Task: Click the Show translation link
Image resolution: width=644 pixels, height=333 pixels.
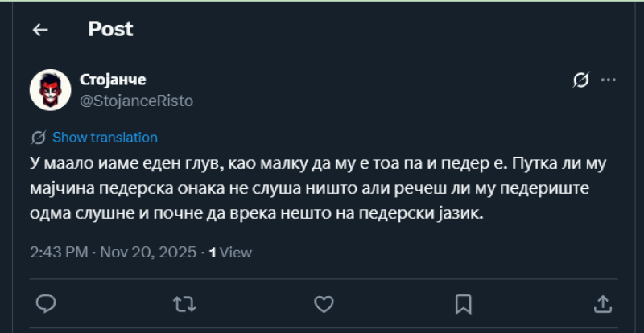Action: point(105,137)
